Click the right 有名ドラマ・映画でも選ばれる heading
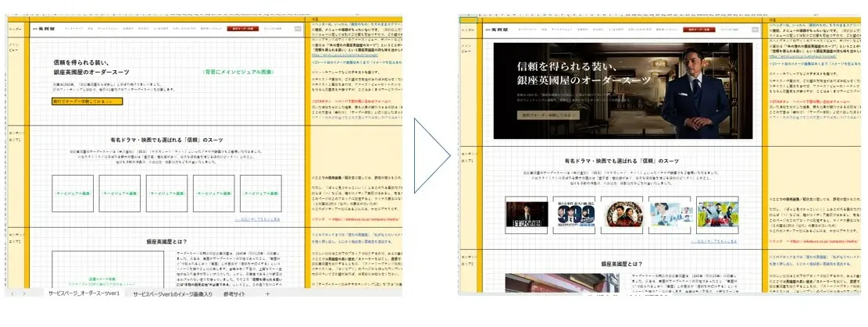The height and width of the screenshot is (327, 868). (622, 161)
